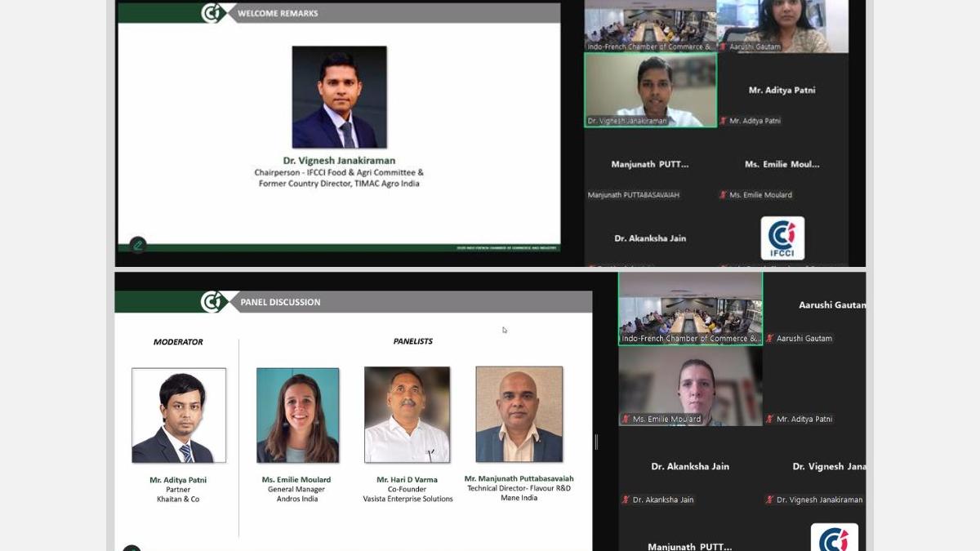Toggle muted mic beside Mr. Aditya Patni, upper meeting

pyautogui.click(x=724, y=121)
